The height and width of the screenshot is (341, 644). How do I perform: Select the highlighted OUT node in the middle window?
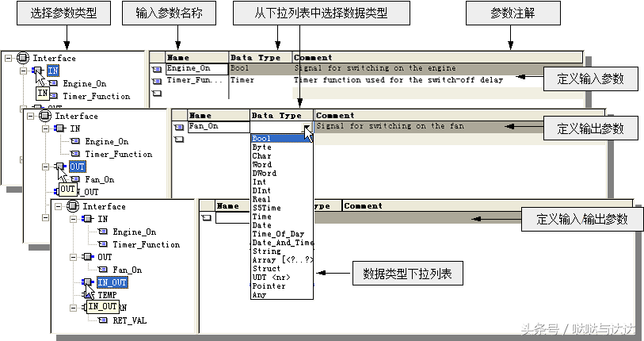click(x=77, y=167)
